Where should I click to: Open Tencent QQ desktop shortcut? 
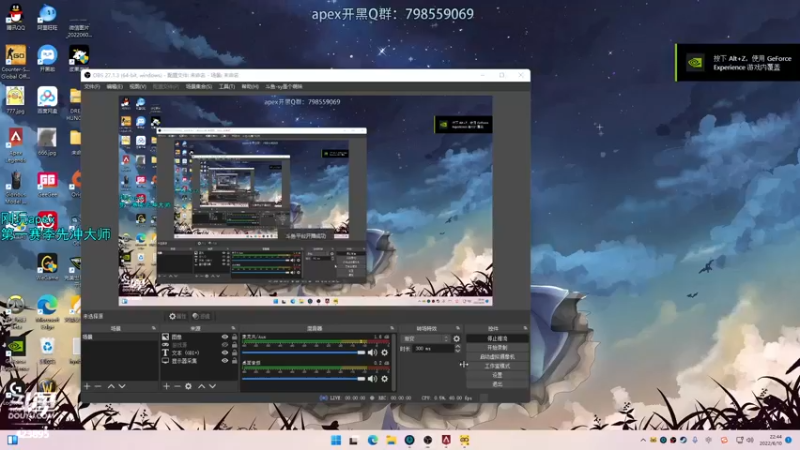(x=16, y=17)
